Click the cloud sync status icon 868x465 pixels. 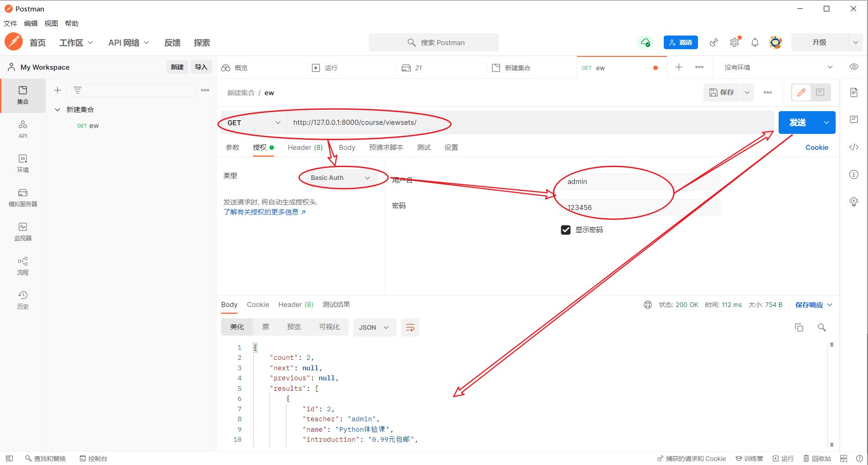click(645, 42)
